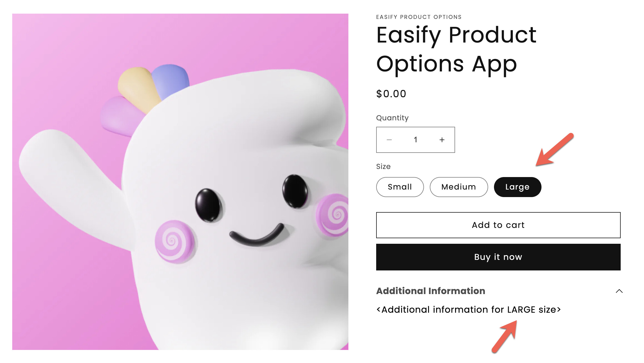Select the Small size option
The width and height of the screenshot is (644, 363).
pyautogui.click(x=400, y=187)
